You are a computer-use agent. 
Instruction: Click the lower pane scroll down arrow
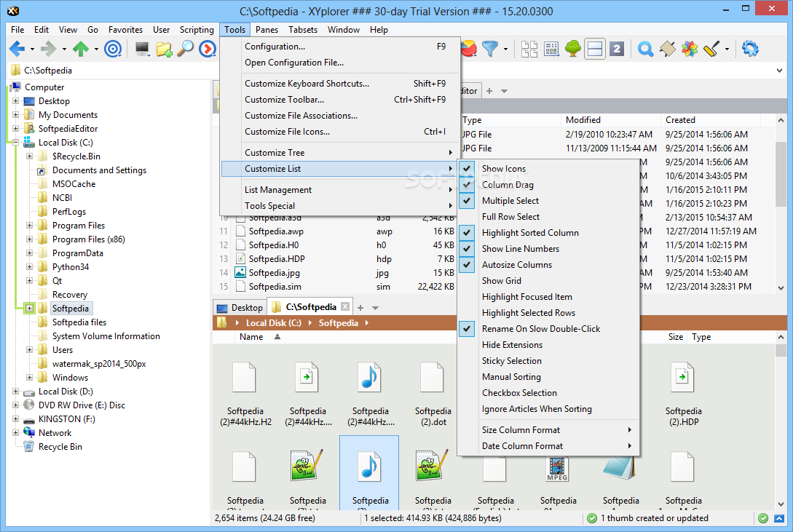[x=781, y=504]
